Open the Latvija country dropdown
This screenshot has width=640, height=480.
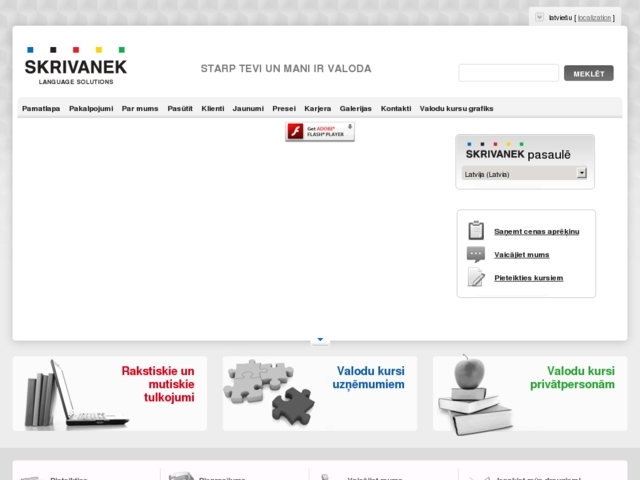pyautogui.click(x=581, y=173)
